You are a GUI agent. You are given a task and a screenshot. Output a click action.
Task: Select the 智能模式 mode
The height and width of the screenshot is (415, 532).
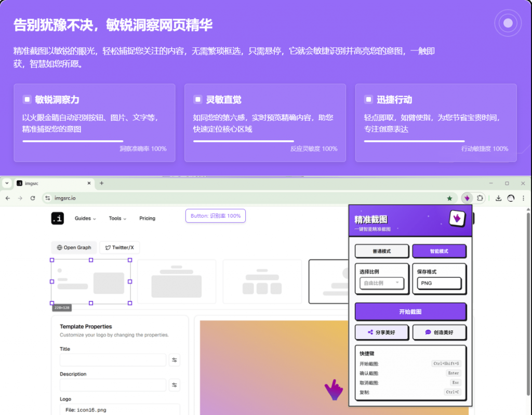pos(439,251)
